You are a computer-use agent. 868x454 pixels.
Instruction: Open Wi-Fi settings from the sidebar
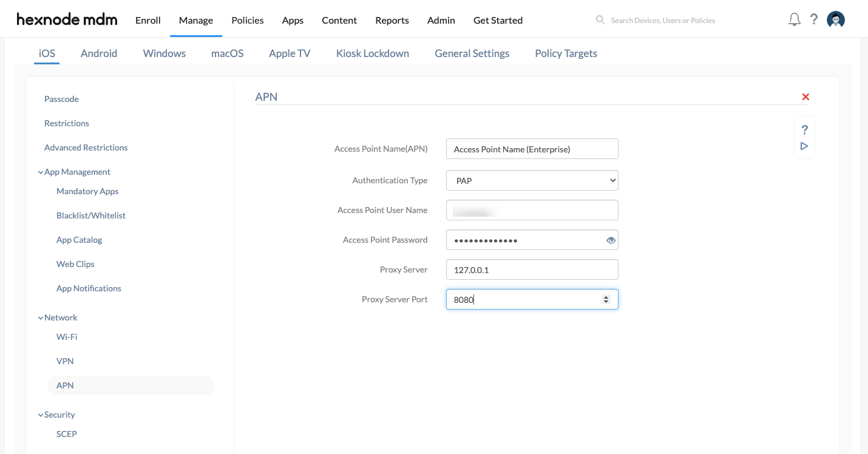coord(67,337)
